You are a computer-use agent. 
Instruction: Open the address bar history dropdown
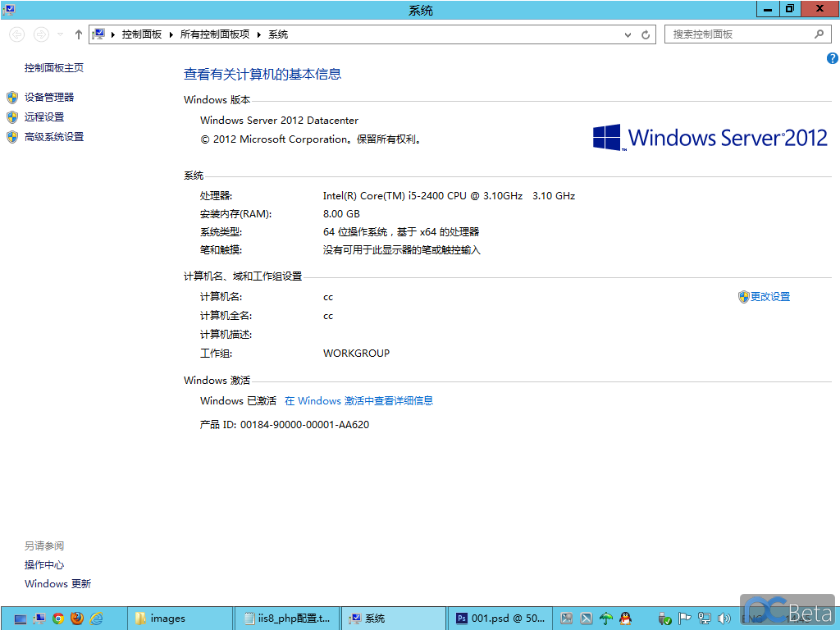pyautogui.click(x=628, y=34)
